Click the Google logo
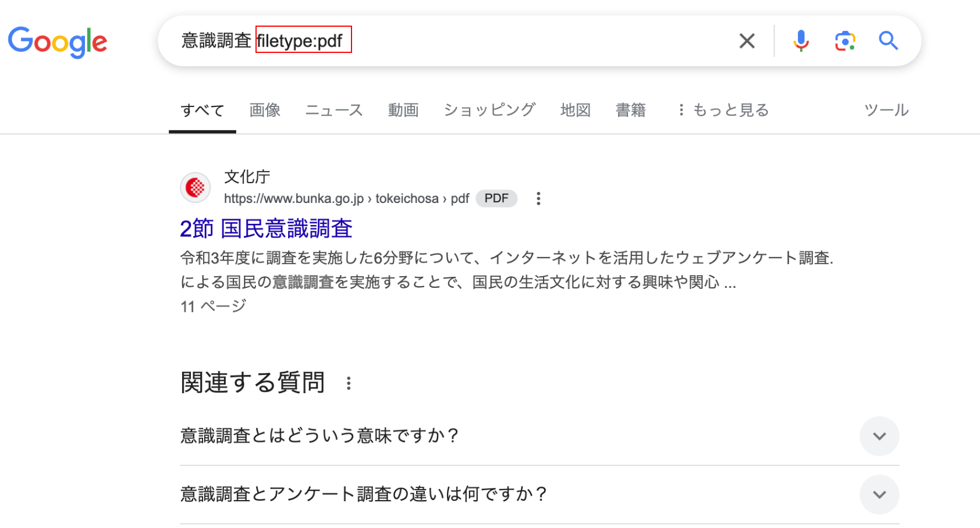Image resolution: width=980 pixels, height=528 pixels. pos(58,42)
